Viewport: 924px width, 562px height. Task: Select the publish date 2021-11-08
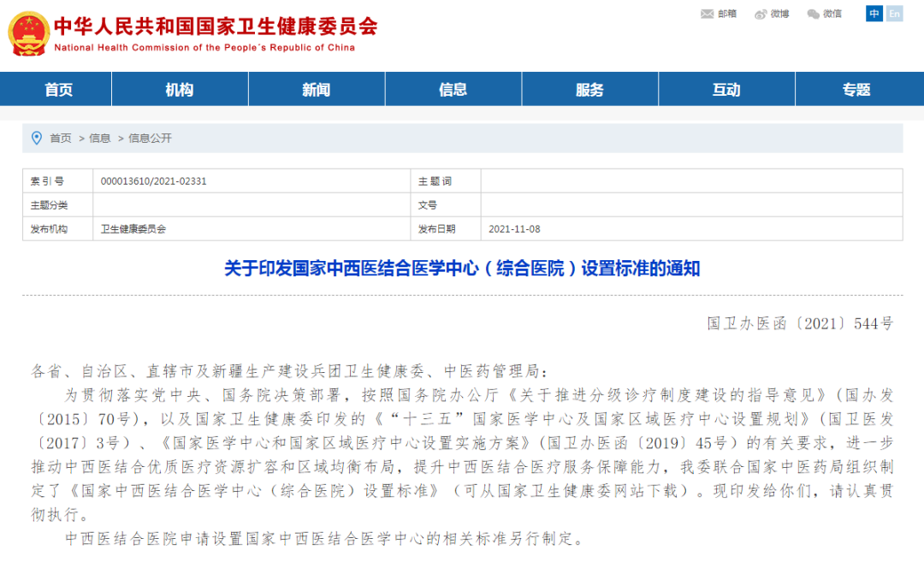(x=514, y=229)
